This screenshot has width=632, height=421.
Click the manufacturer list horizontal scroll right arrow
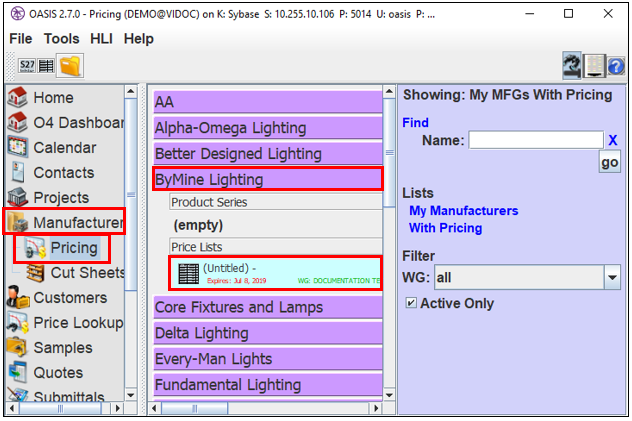tap(376, 408)
